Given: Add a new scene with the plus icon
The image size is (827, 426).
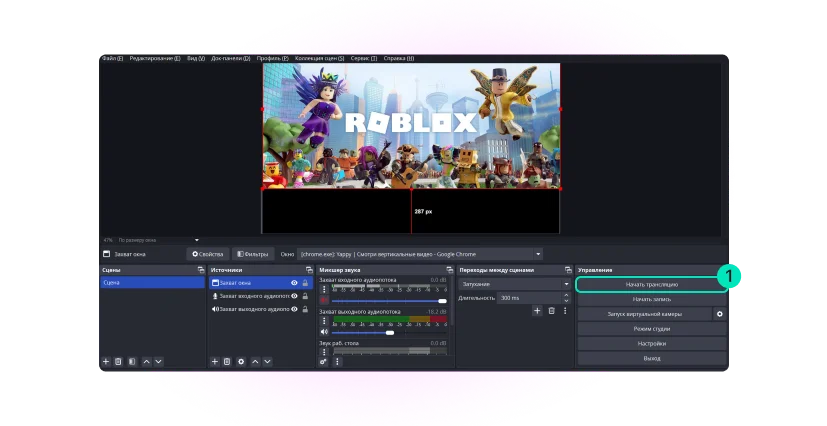Looking at the screenshot, I should click(106, 361).
